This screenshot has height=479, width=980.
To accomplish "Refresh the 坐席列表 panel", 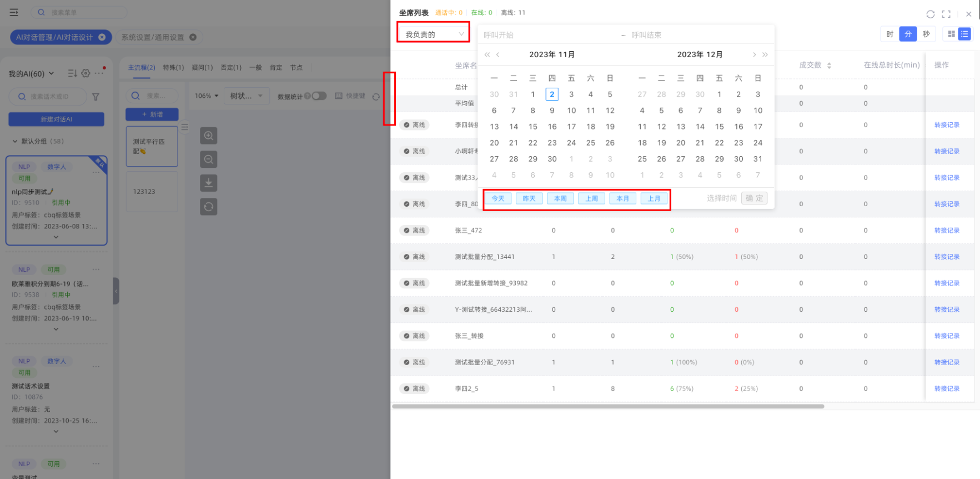I will tap(931, 14).
